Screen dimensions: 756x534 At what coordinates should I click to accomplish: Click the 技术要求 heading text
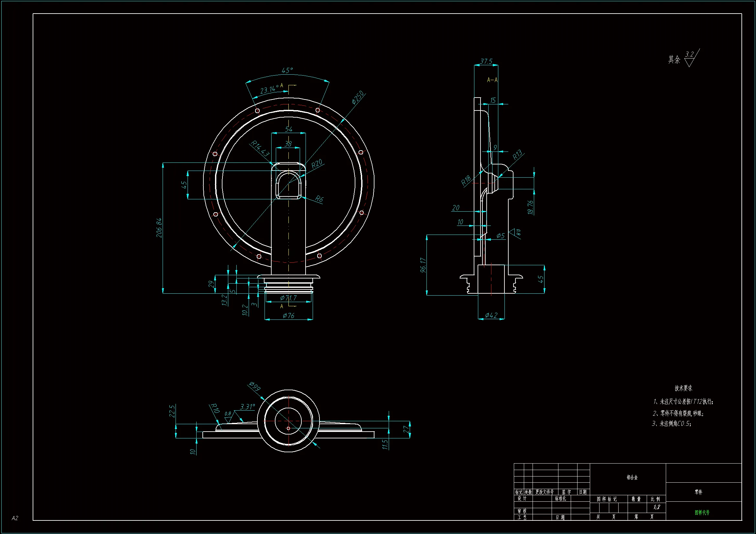click(683, 388)
